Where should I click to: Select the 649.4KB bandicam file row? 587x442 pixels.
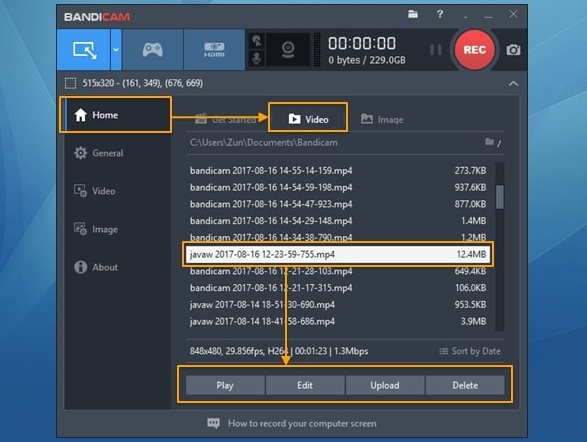coord(338,271)
